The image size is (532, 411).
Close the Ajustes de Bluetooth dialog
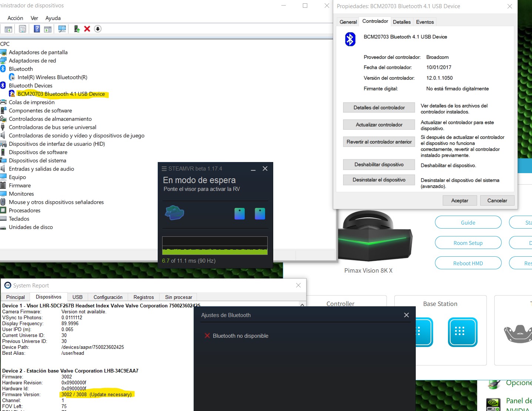[406, 315]
